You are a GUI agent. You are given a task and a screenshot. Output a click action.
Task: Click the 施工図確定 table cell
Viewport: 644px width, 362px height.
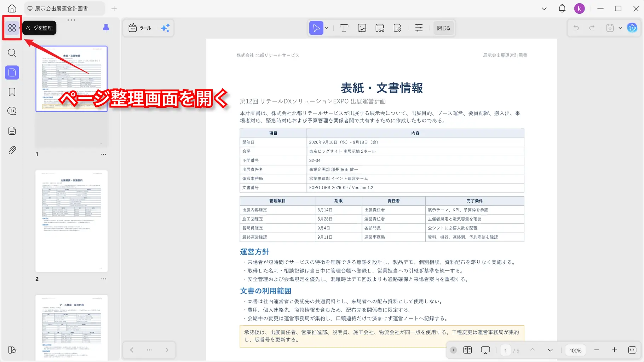tap(277, 219)
